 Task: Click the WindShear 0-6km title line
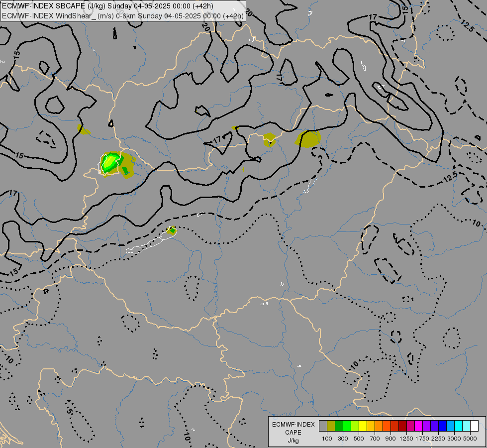click(123, 16)
